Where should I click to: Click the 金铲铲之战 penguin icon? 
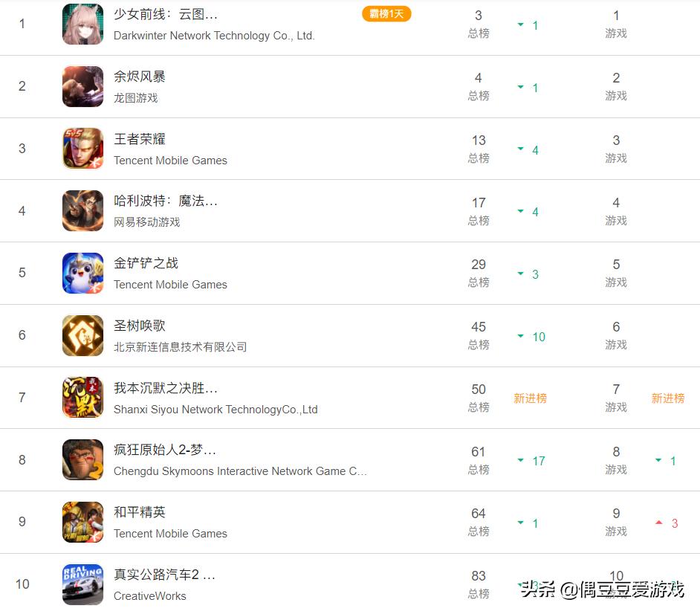[x=82, y=273]
